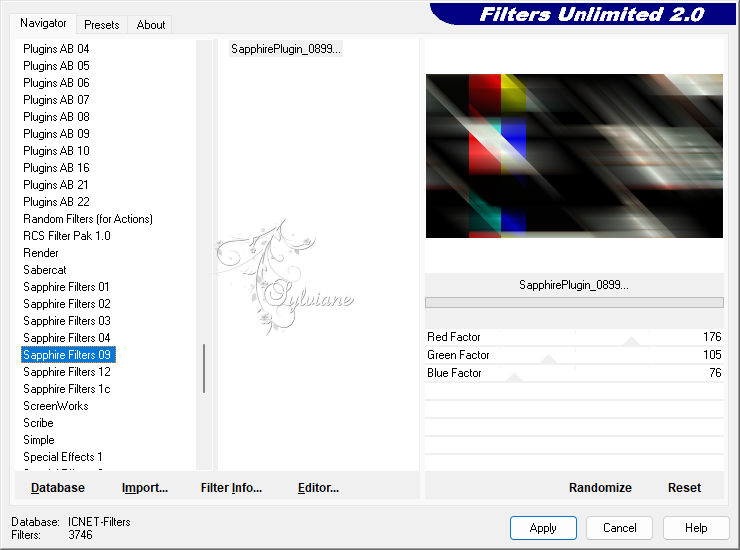Pick Sapphire Filters 01
The height and width of the screenshot is (550, 740).
[66, 287]
